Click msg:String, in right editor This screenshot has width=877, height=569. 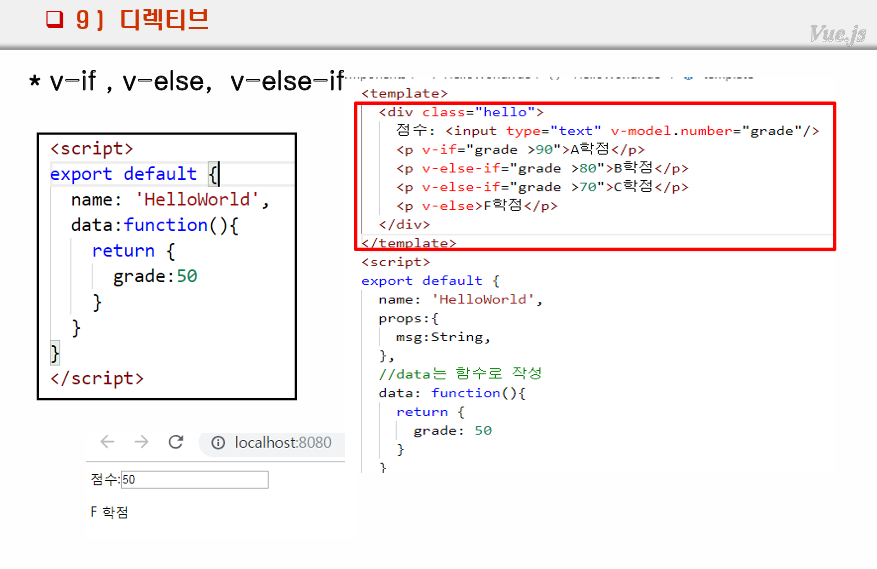pyautogui.click(x=444, y=337)
